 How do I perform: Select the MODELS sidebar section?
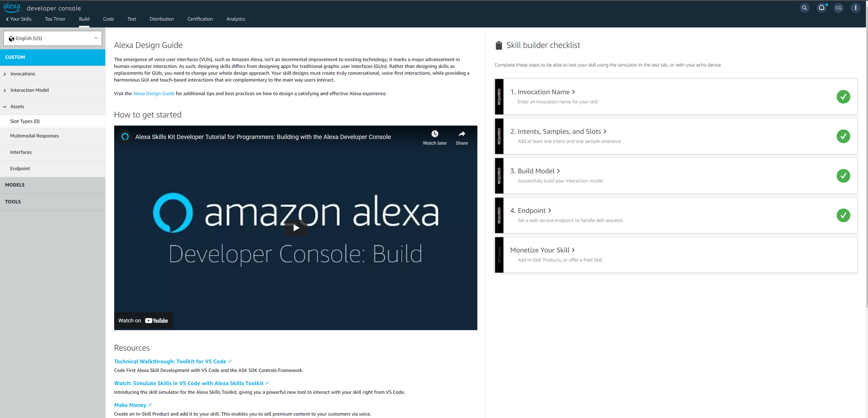[x=53, y=185]
